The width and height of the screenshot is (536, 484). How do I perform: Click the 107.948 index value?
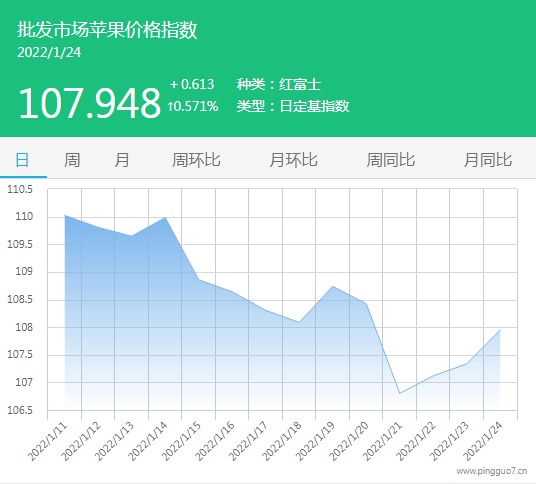(x=90, y=103)
